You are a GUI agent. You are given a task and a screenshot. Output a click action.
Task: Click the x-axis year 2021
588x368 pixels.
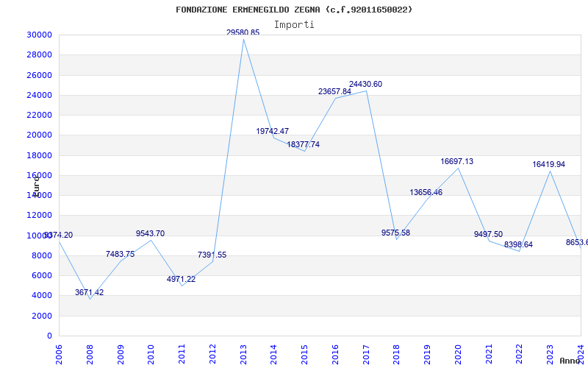(489, 355)
